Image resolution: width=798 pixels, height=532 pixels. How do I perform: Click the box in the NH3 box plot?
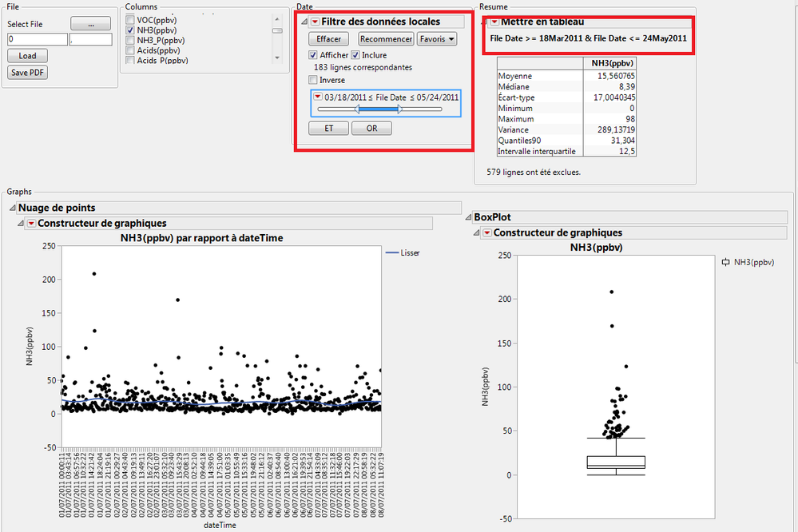click(616, 463)
